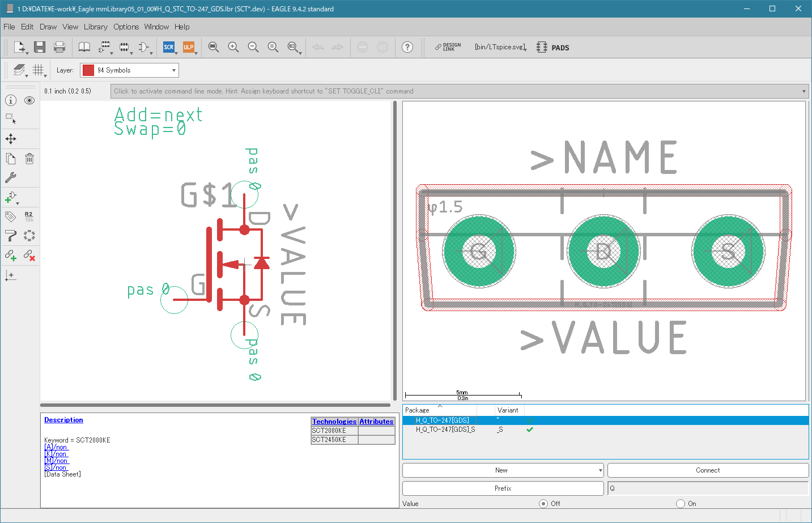
Task: Open the Draw menu
Action: point(48,27)
